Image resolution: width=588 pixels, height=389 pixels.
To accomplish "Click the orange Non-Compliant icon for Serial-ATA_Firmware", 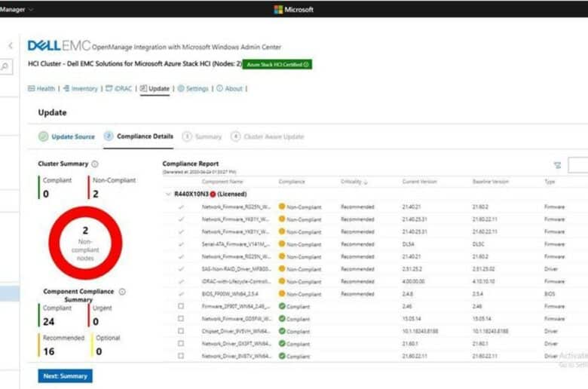I will (282, 244).
